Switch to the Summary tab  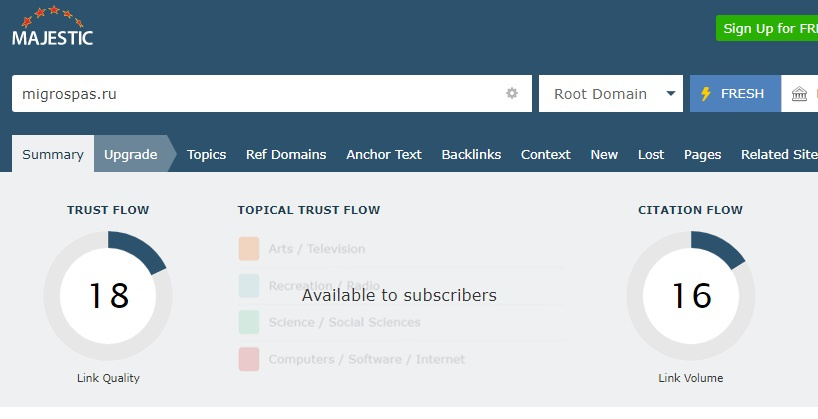pos(53,154)
